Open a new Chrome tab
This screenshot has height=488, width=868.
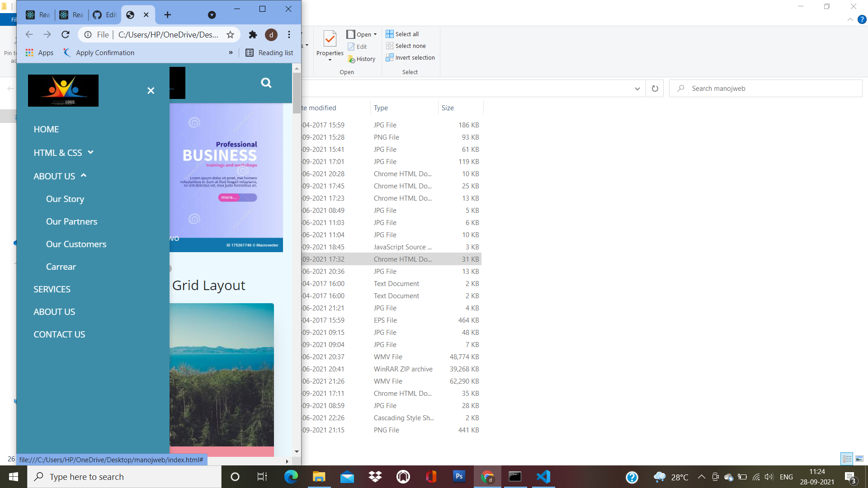coord(168,15)
